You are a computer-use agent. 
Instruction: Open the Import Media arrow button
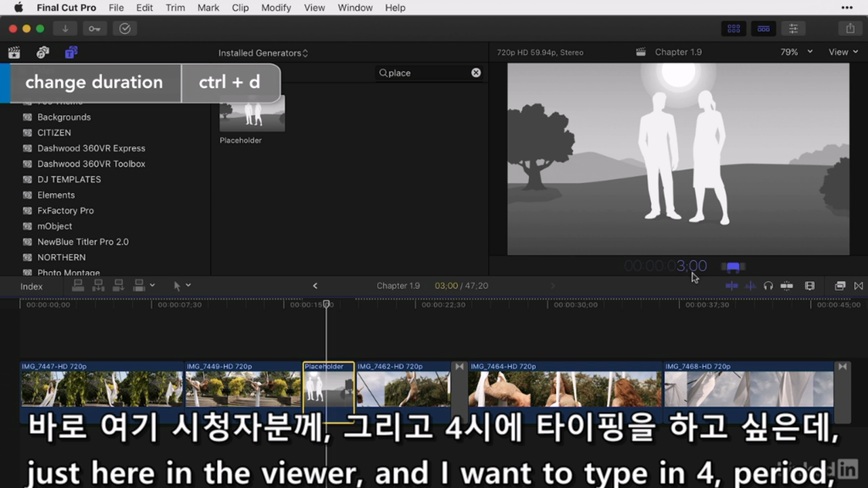coord(65,28)
